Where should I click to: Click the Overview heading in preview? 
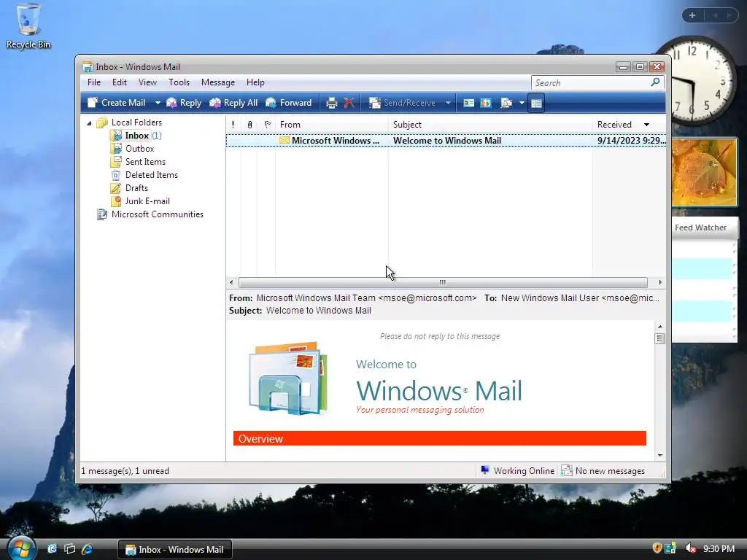click(260, 438)
